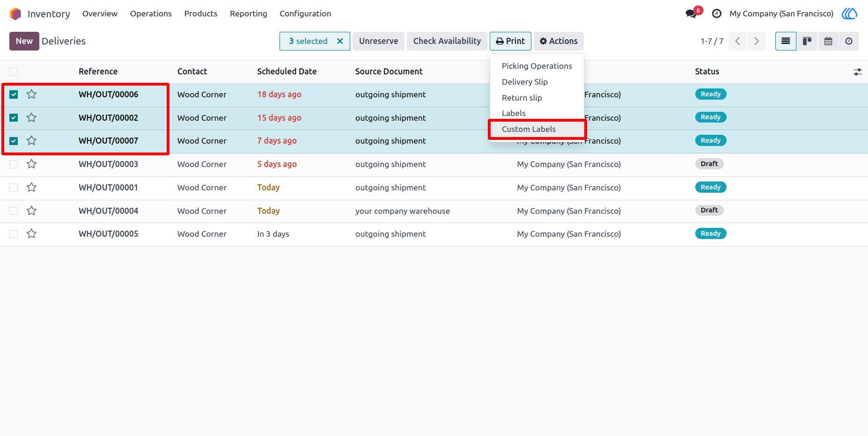Favorite the WH/OUT/00005 delivery
The width and height of the screenshot is (868, 436).
31,234
